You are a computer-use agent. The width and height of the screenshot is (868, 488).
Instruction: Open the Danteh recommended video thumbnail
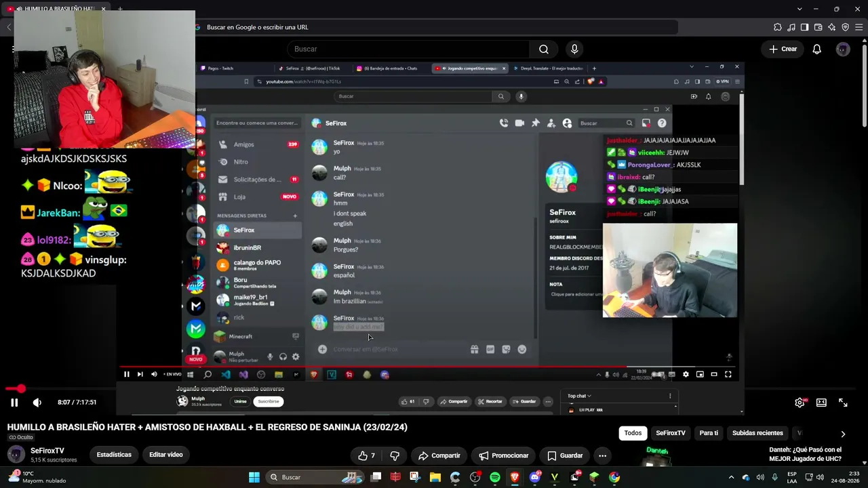[657, 457]
